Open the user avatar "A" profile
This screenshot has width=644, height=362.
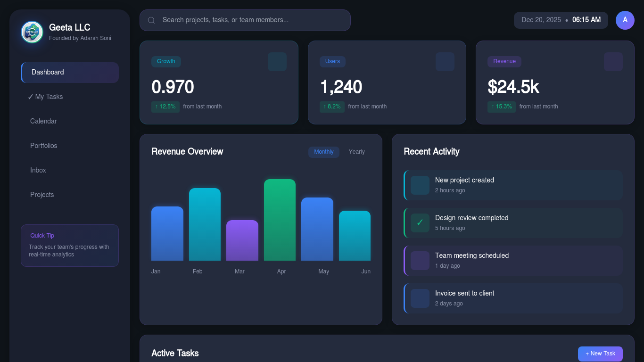(x=625, y=20)
